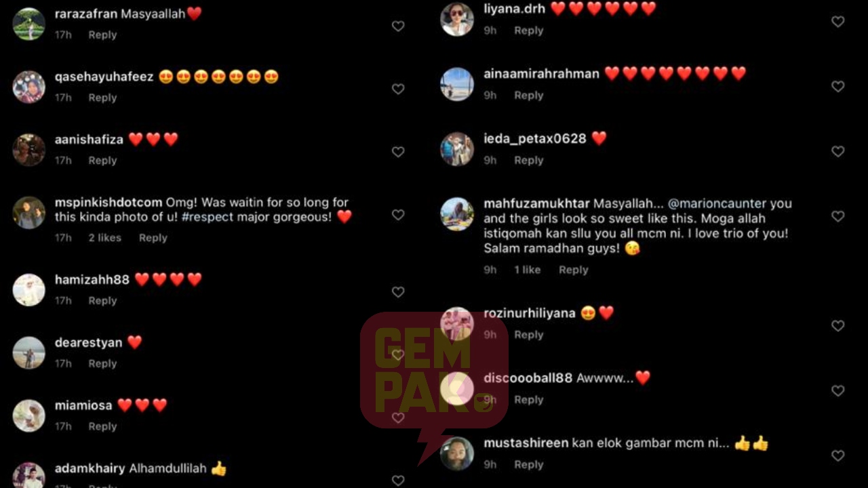
Task: View 1 like on mahfuzamukhtar comment
Action: 527,270
